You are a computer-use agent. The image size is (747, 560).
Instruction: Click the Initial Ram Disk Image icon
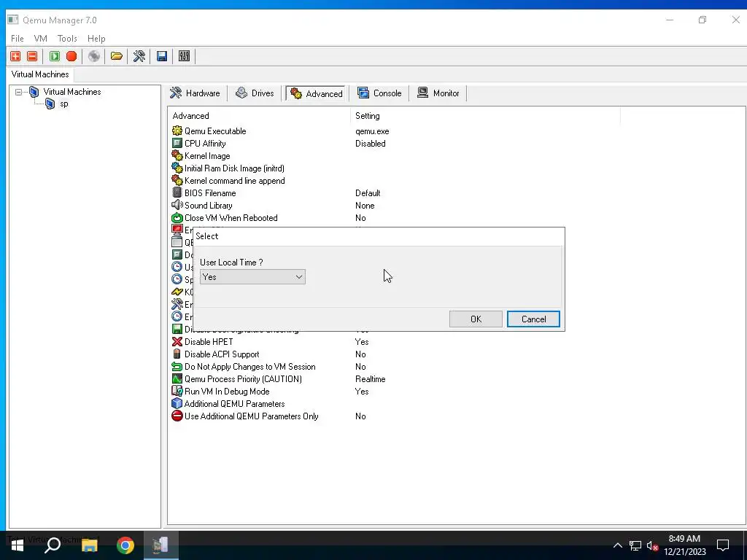177,168
